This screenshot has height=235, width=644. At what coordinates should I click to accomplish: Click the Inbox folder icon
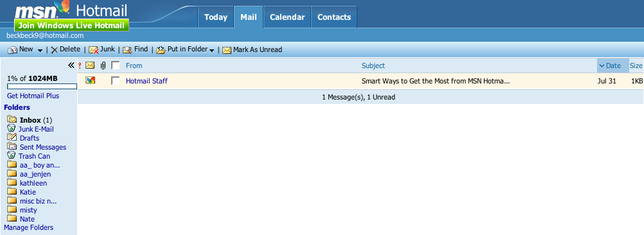pyautogui.click(x=12, y=120)
